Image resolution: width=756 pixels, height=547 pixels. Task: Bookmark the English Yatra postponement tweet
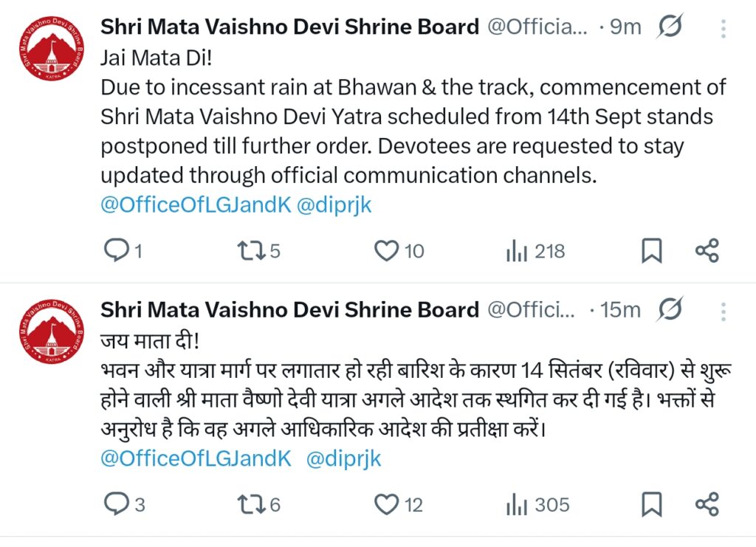pyautogui.click(x=650, y=252)
